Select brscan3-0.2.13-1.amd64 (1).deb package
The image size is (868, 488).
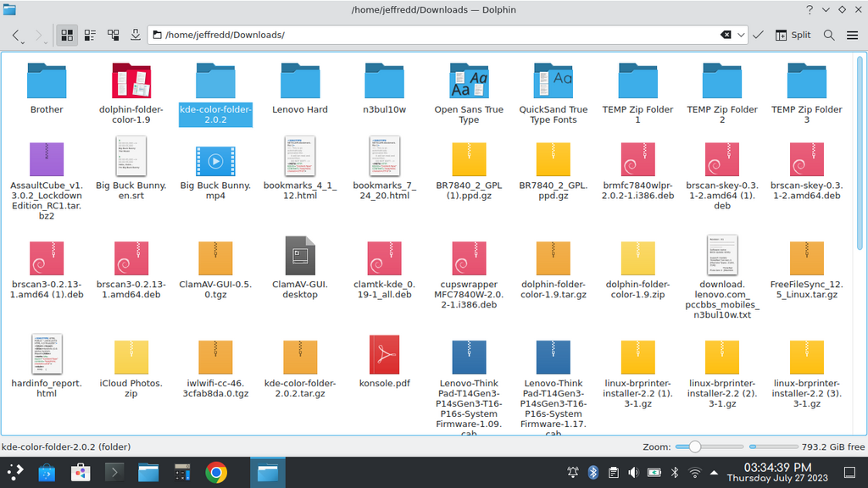click(x=47, y=269)
